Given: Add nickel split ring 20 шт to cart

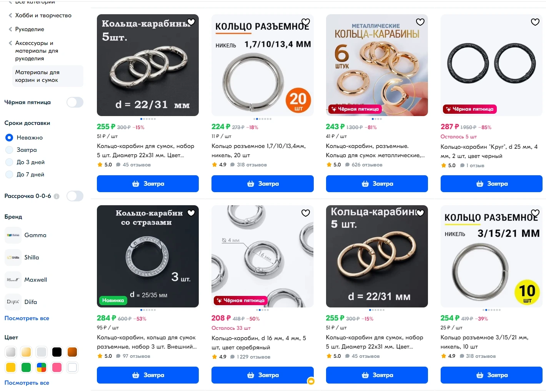Looking at the screenshot, I should (x=262, y=184).
